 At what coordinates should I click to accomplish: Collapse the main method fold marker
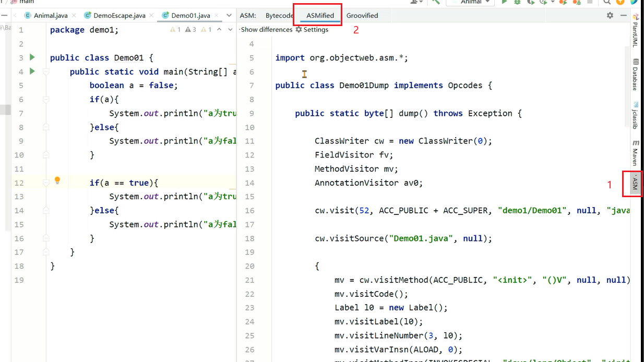[x=46, y=71]
